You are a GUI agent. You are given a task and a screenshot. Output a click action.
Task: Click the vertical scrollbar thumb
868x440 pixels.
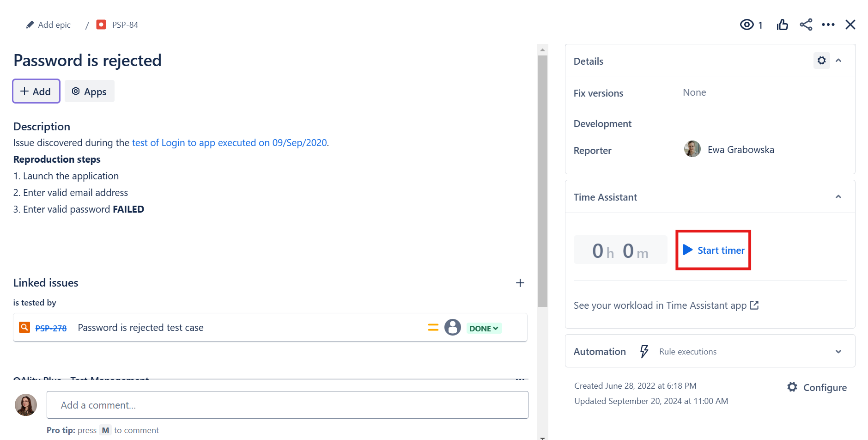tap(542, 181)
